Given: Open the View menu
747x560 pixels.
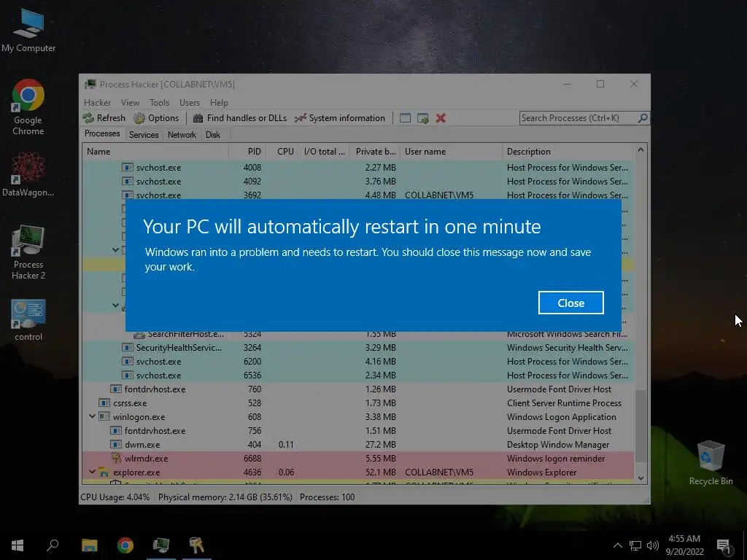Looking at the screenshot, I should tap(130, 103).
